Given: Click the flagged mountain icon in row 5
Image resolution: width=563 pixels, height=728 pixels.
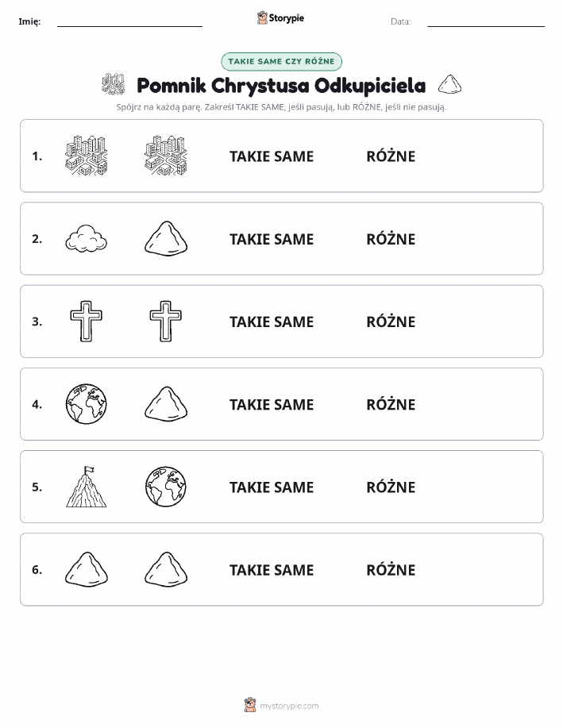Looking at the screenshot, I should [x=87, y=487].
